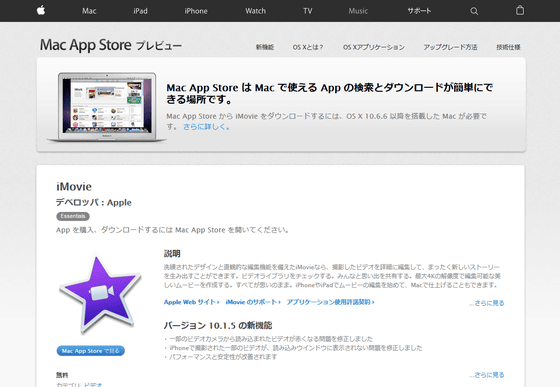Viewport: 560px width, 387px height.
Task: Click the MacBook App Store image
Action: pyautogui.click(x=107, y=107)
